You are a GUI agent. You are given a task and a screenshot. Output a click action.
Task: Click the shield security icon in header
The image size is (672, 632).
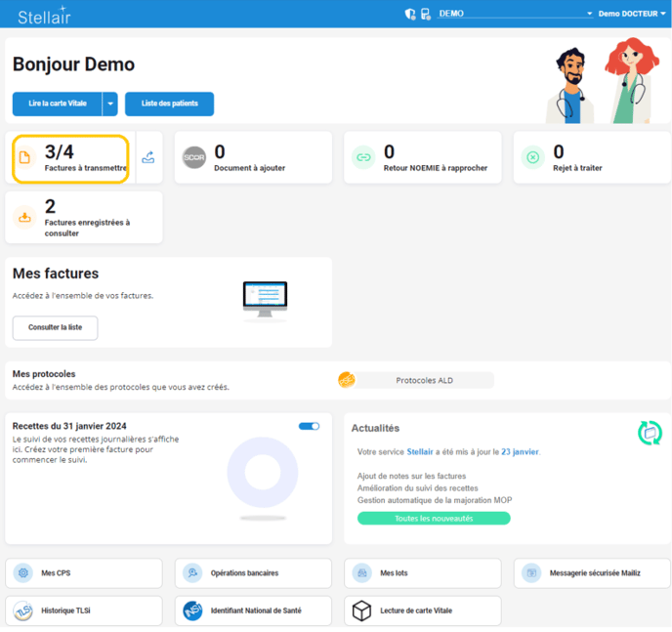pos(410,14)
